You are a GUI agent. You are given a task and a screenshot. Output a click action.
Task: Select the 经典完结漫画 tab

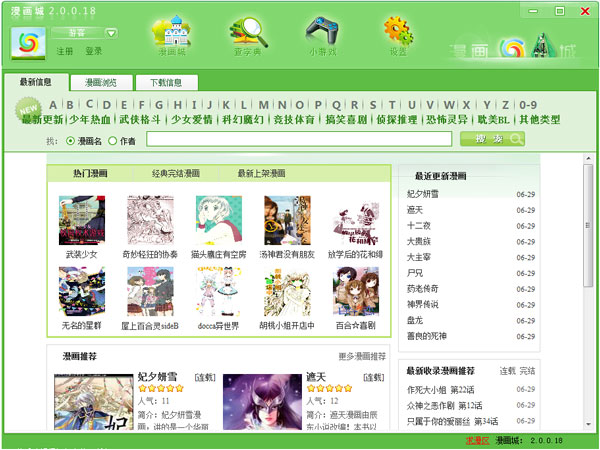coord(175,174)
